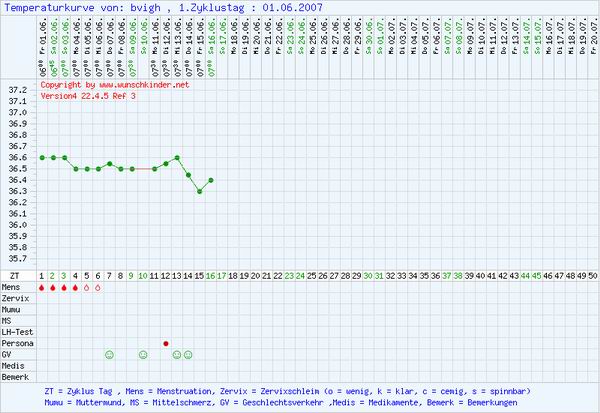Select the lowest temperature point on day 15

199,191
